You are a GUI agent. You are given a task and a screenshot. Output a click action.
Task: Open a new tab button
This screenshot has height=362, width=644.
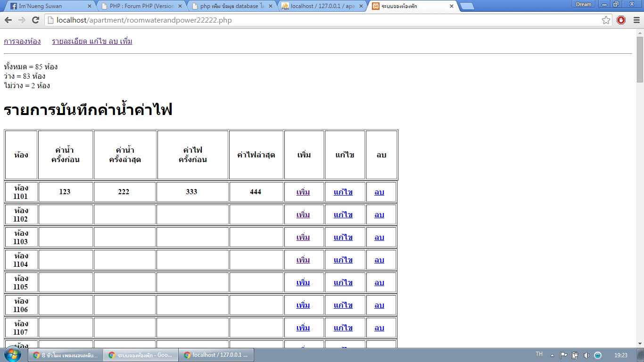467,6
